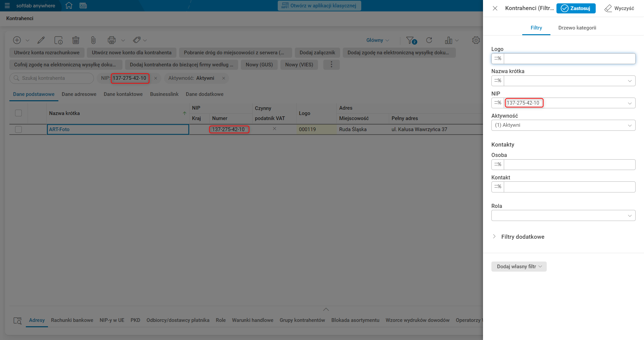This screenshot has width=644, height=340.
Task: Click Nowy (VIES) button
Action: [299, 65]
